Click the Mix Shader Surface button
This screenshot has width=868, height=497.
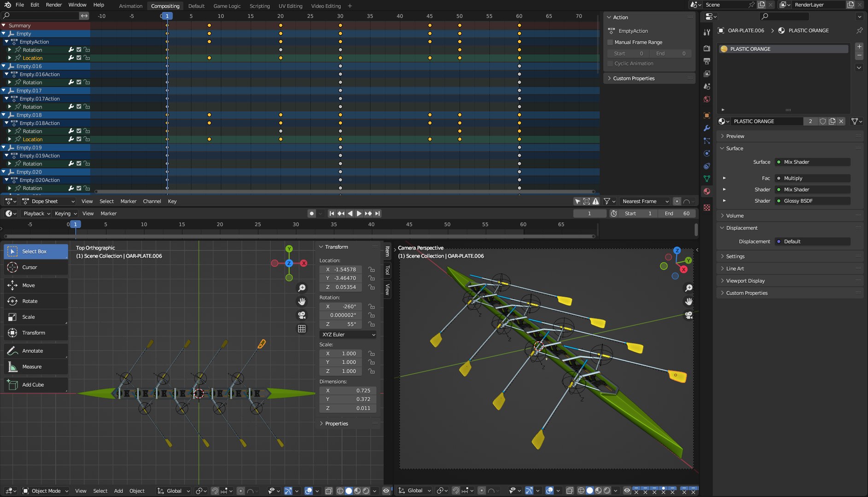click(813, 162)
